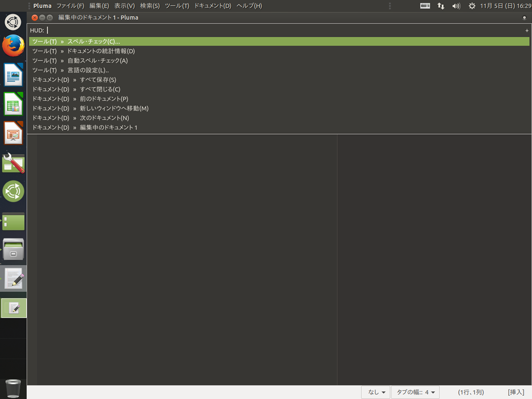The height and width of the screenshot is (399, 532).
Task: Open the ファイル(F) menu
Action: pos(70,6)
